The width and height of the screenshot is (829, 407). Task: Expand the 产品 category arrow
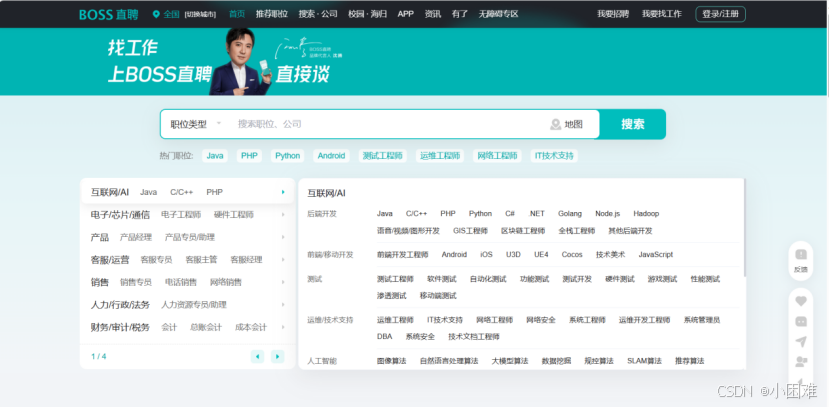pos(283,237)
